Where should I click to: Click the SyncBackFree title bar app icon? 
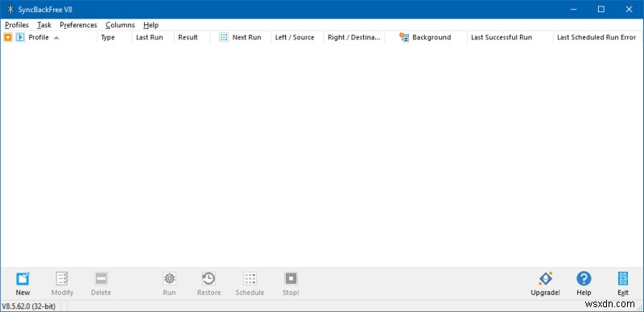coord(10,10)
